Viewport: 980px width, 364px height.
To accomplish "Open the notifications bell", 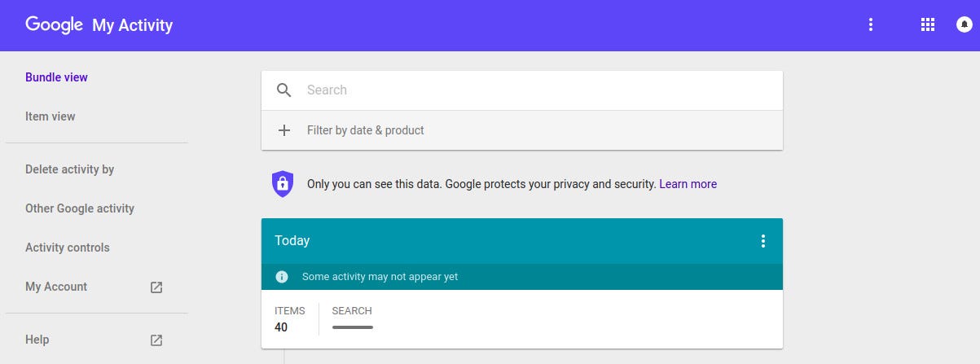I will (x=965, y=24).
